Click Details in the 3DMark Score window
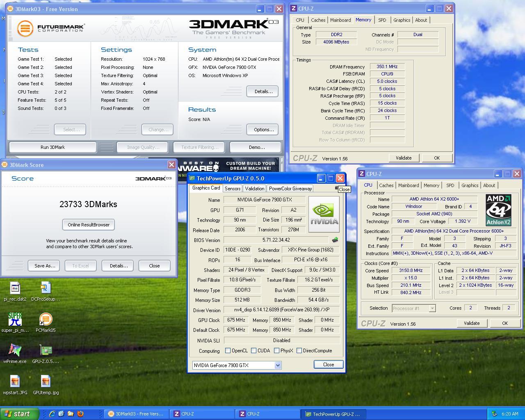 (119, 266)
